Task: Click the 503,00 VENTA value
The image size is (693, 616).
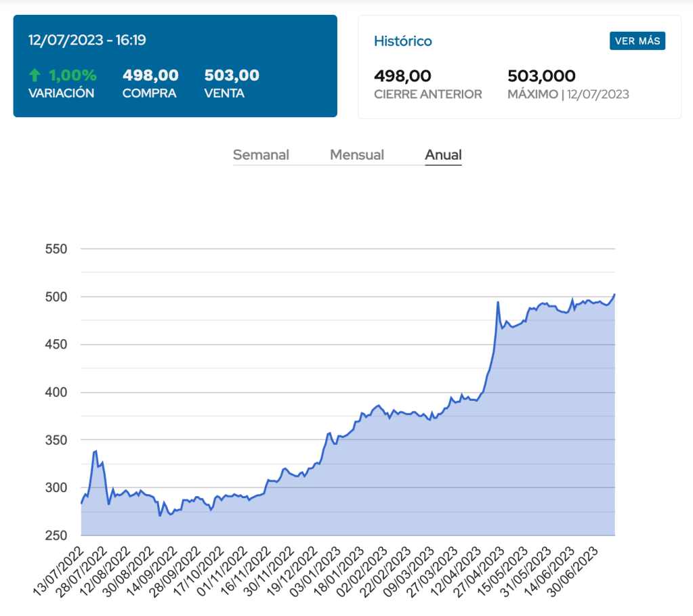Action: pos(232,75)
